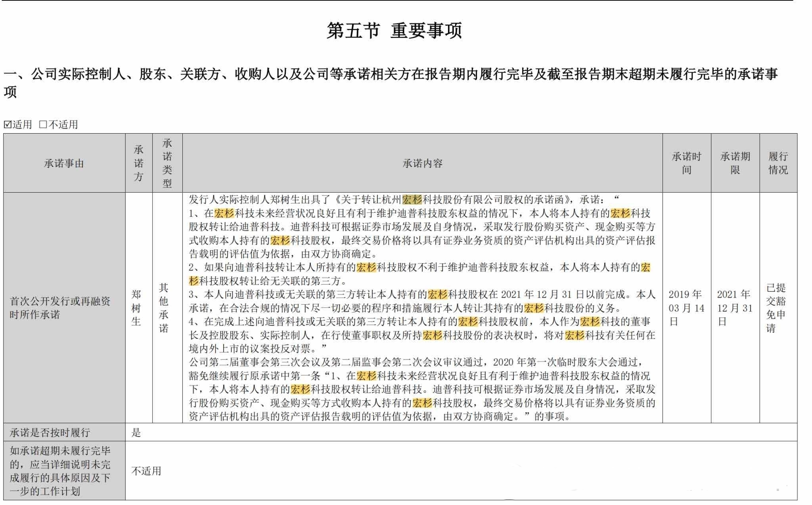Select the 不适用 cell in the bottom row
Image resolution: width=812 pixels, height=505 pixels.
[x=146, y=471]
